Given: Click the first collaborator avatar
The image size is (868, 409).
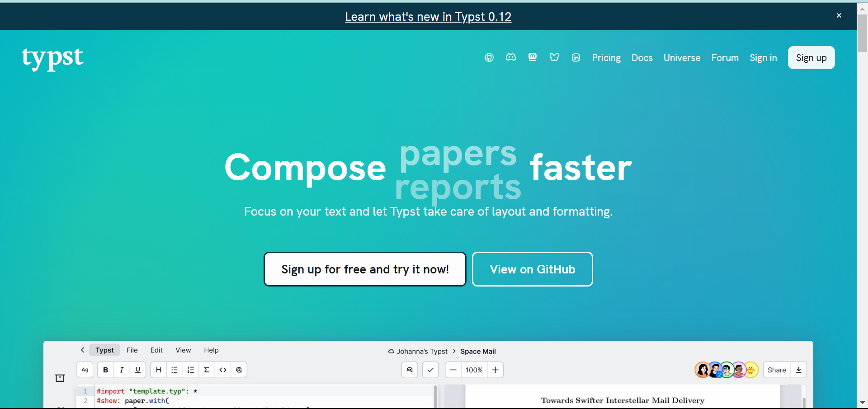Looking at the screenshot, I should click(703, 370).
